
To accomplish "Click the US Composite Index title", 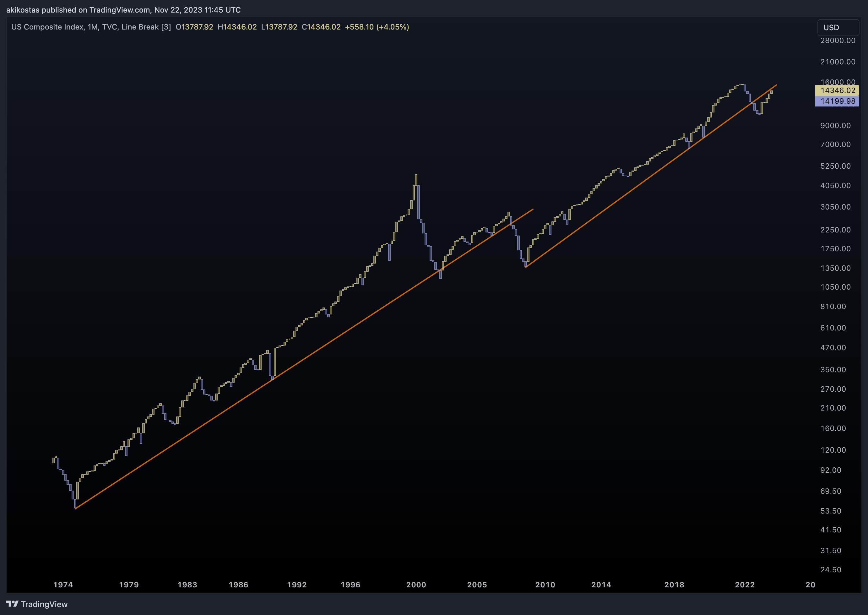I will 47,27.
